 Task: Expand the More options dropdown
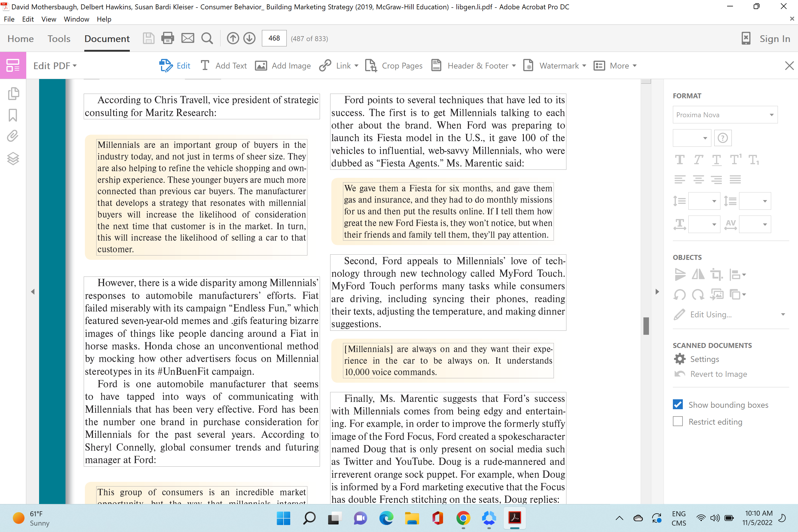[634, 66]
